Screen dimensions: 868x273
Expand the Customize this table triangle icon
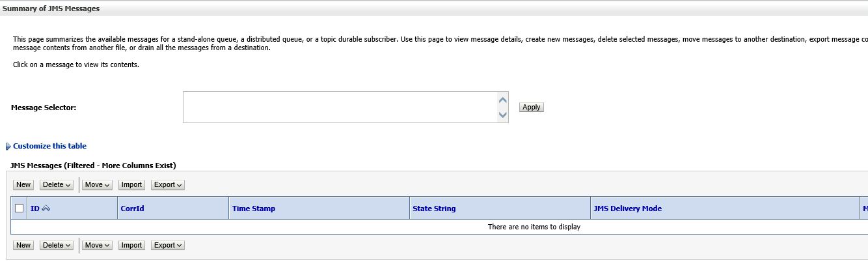(x=8, y=147)
